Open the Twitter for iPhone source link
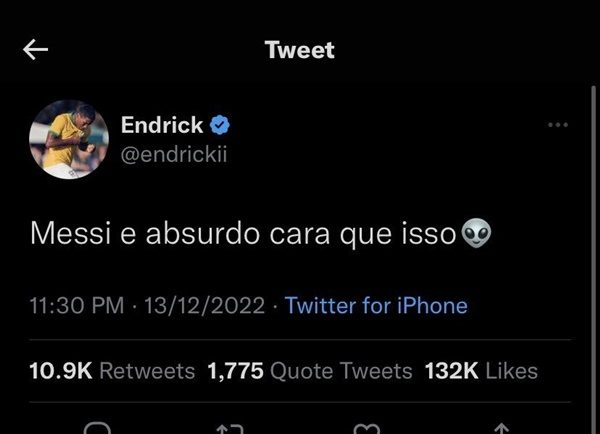 [376, 306]
